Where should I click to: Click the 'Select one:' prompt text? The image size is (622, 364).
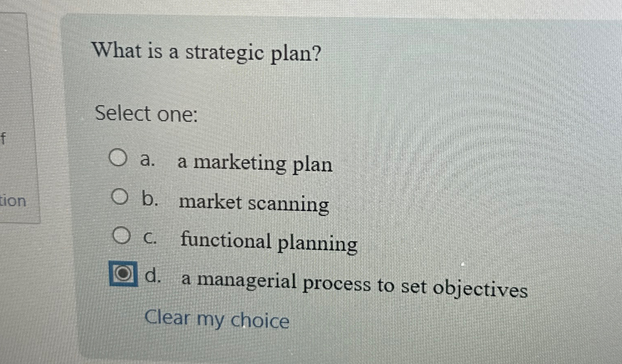point(146,115)
